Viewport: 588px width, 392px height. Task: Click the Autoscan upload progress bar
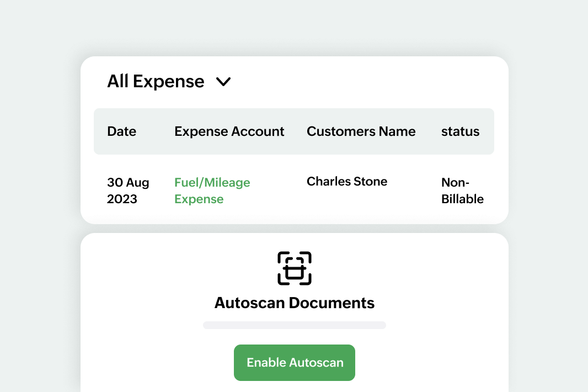tap(294, 325)
